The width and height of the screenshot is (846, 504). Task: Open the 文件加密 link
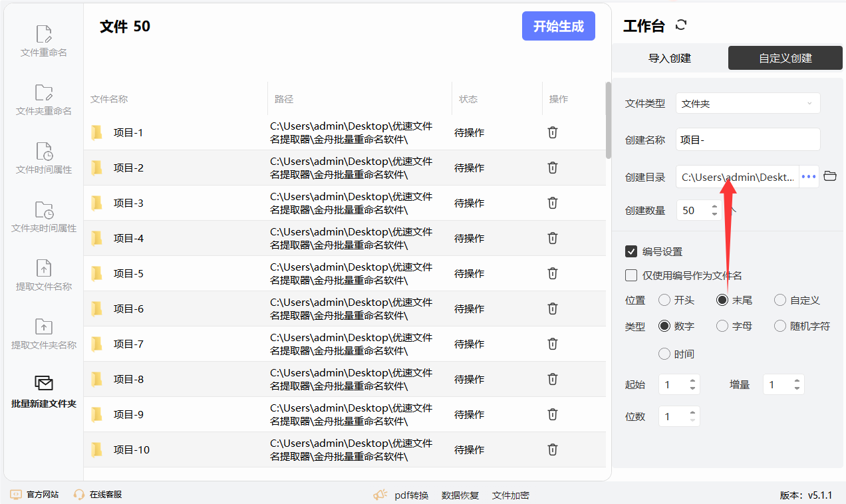click(511, 495)
